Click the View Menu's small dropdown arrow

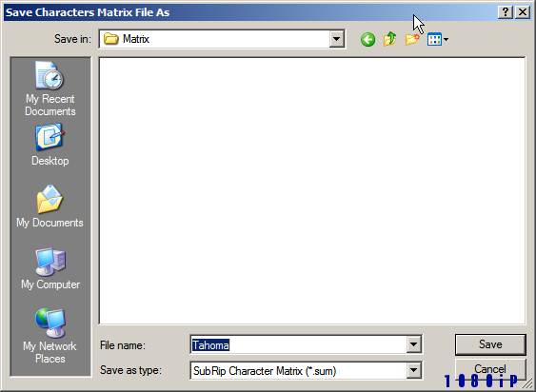tap(446, 40)
